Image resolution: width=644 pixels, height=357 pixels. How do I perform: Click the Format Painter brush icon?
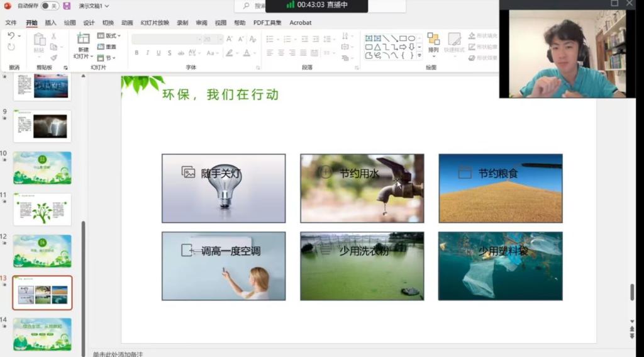pyautogui.click(x=53, y=58)
